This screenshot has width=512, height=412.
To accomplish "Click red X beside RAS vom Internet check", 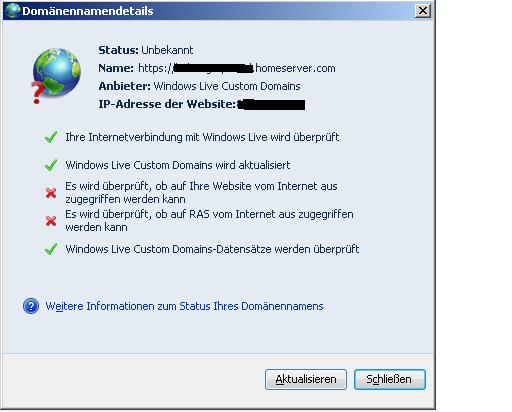I will (x=51, y=221).
